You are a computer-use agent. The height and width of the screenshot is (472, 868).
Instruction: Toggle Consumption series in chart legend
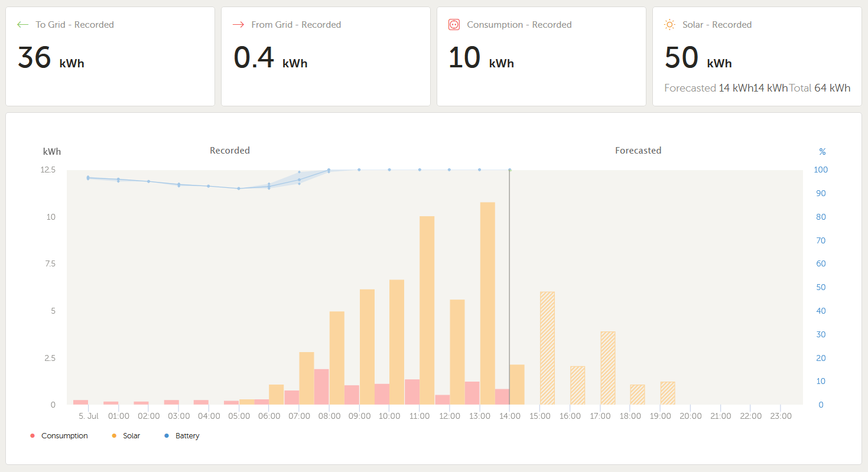pos(59,436)
